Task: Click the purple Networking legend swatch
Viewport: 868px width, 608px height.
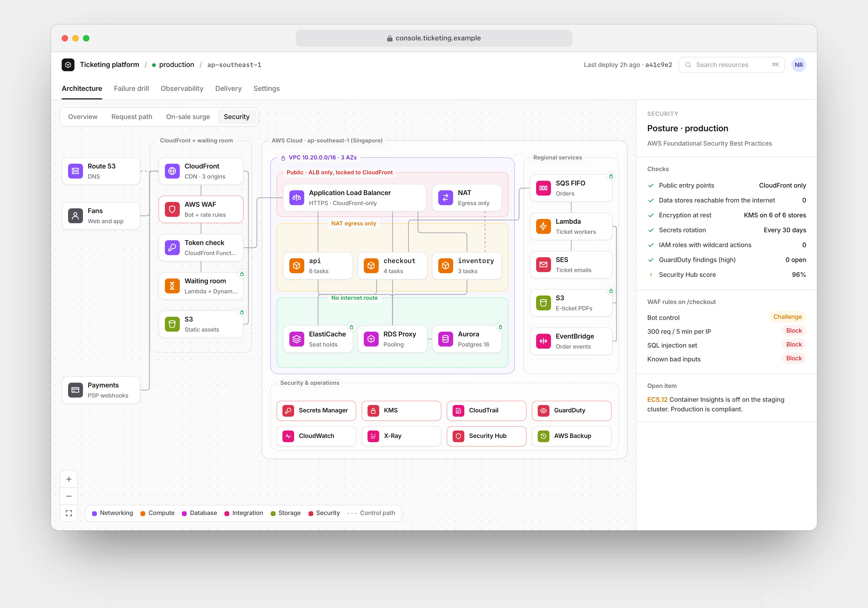Action: pyautogui.click(x=94, y=513)
